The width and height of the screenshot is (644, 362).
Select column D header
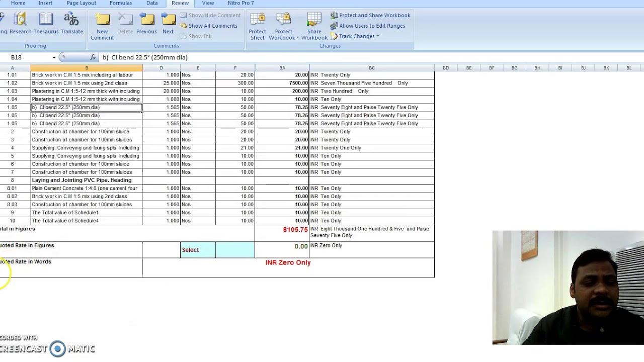coord(162,68)
